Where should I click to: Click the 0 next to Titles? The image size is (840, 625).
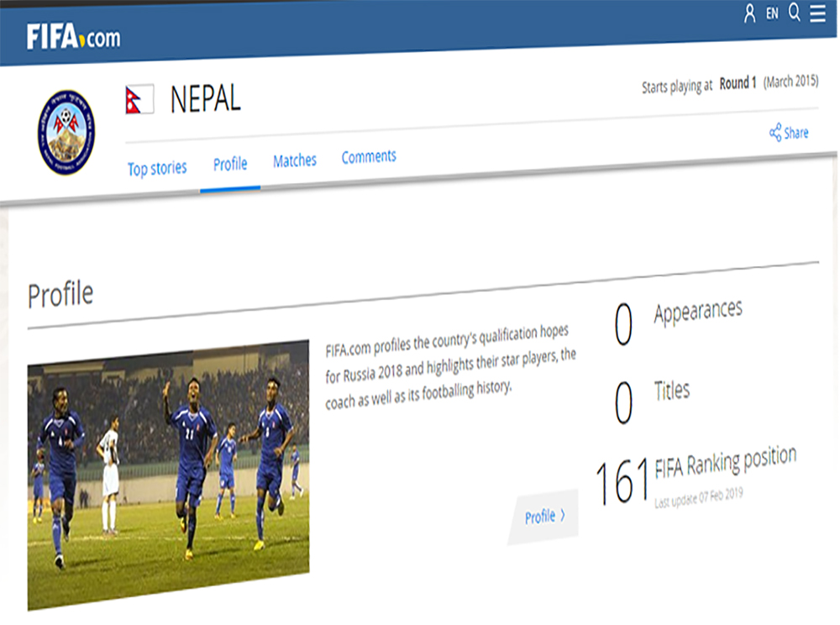click(623, 402)
